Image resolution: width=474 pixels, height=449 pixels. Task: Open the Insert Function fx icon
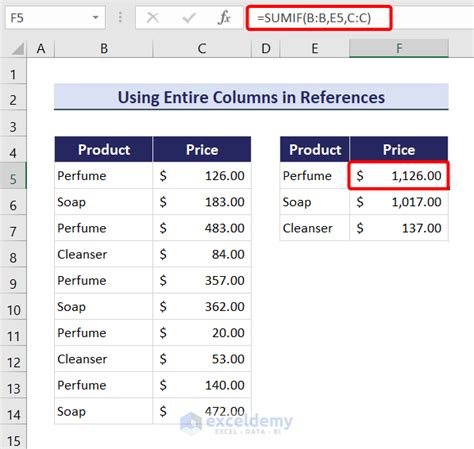[224, 18]
